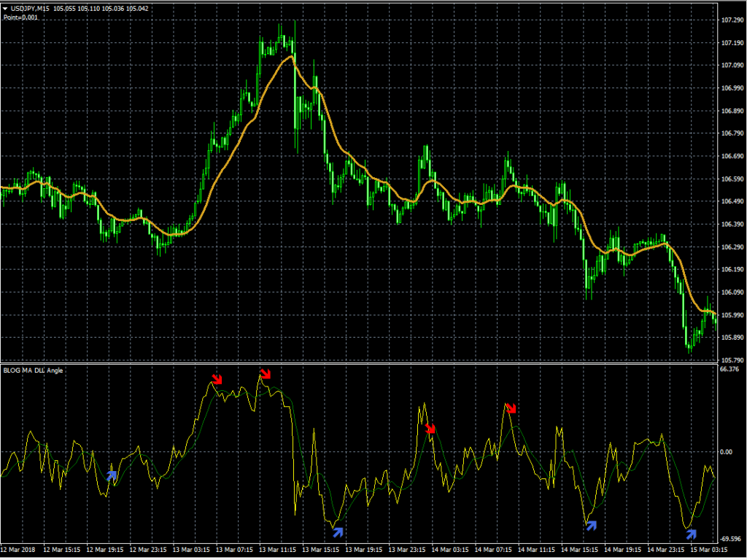Click the second red arrow from the left

265,374
